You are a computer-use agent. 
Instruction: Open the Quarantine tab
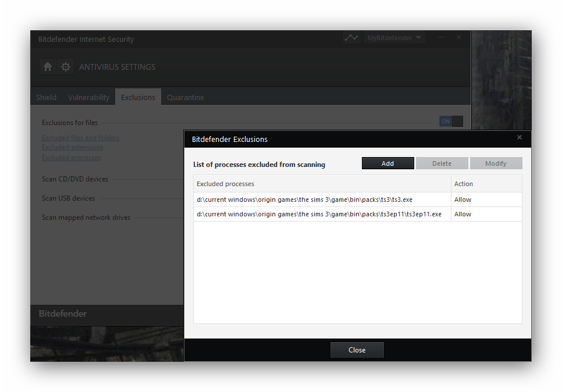[x=186, y=97]
